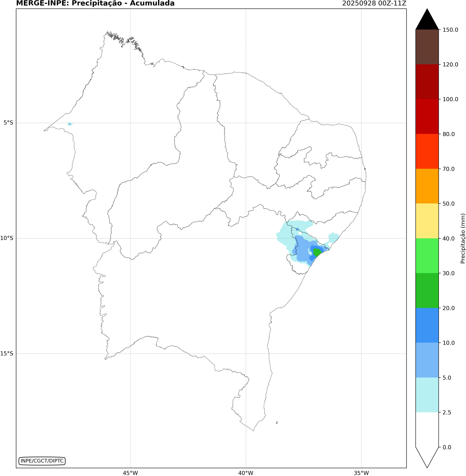Viewport: 466px width, 476px height.
Task: Click the dark red 100-120 color band
Action: pyautogui.click(x=427, y=82)
